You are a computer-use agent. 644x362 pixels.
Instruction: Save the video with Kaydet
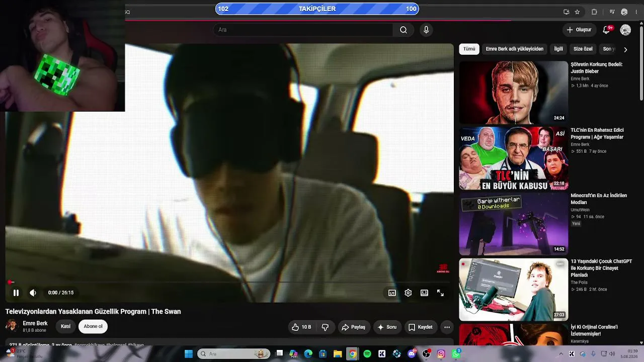click(421, 327)
